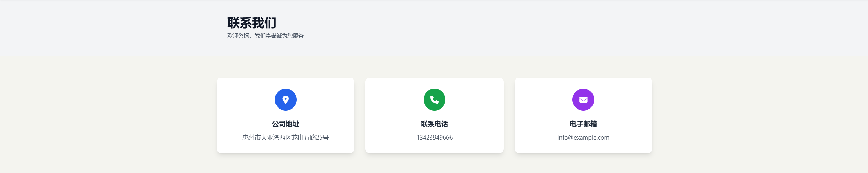Image resolution: width=868 pixels, height=173 pixels.
Task: Click the blue location pin icon
Action: 286,99
